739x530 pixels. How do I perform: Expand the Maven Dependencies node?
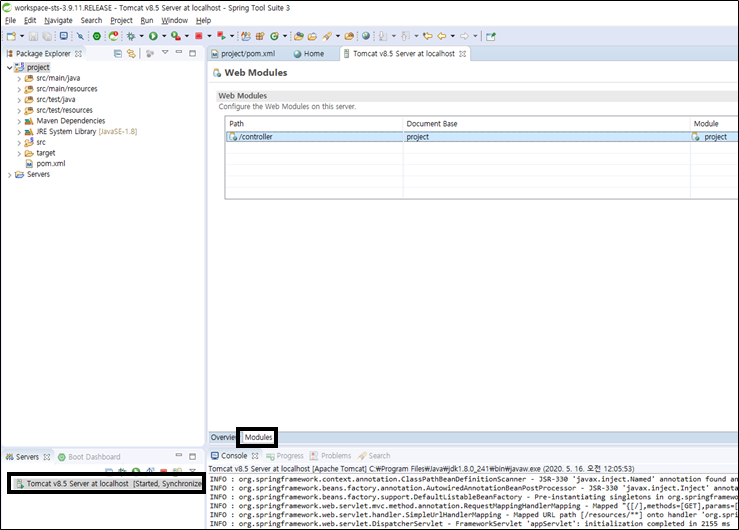pyautogui.click(x=19, y=122)
